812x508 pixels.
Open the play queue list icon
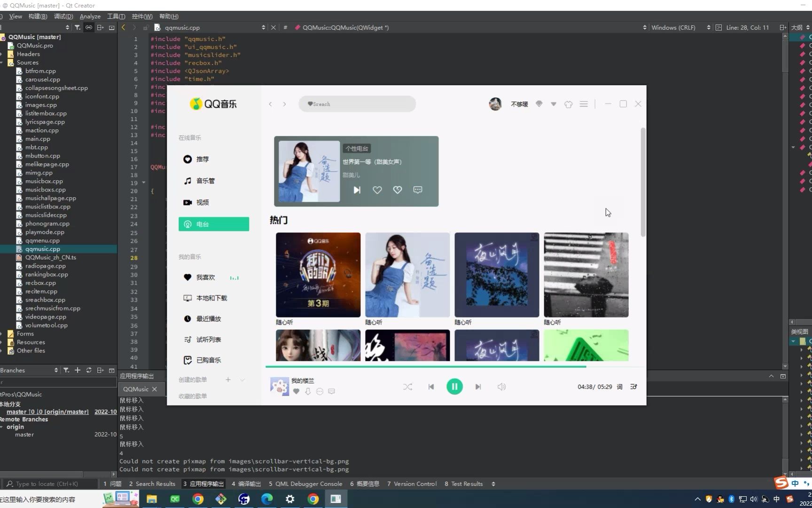click(x=633, y=387)
